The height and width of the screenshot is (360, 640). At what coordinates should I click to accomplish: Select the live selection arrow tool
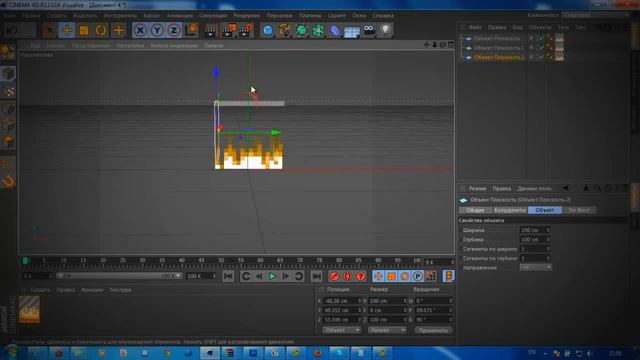pyautogui.click(x=49, y=30)
